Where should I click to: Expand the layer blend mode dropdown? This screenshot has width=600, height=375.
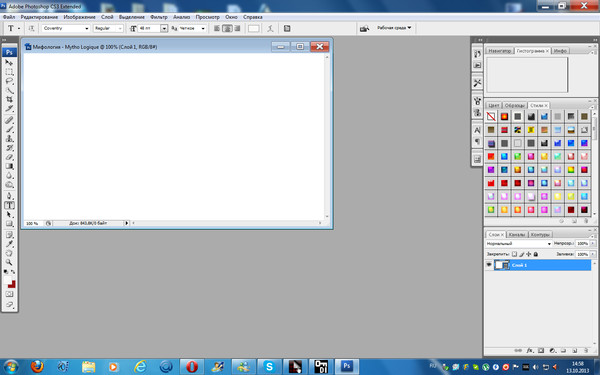(x=518, y=243)
